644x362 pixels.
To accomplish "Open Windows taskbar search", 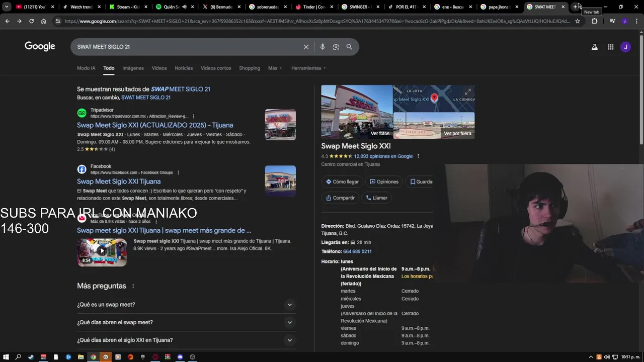I will coord(18,357).
